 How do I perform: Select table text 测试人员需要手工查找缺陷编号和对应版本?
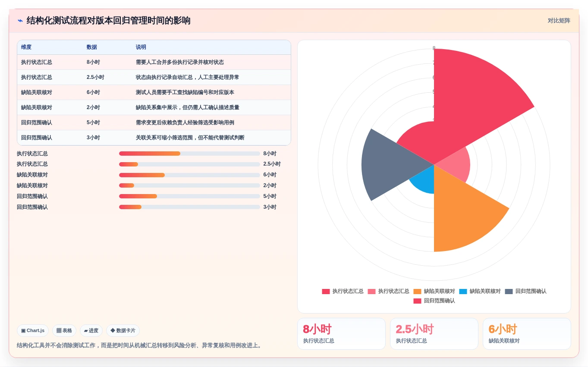185,93
